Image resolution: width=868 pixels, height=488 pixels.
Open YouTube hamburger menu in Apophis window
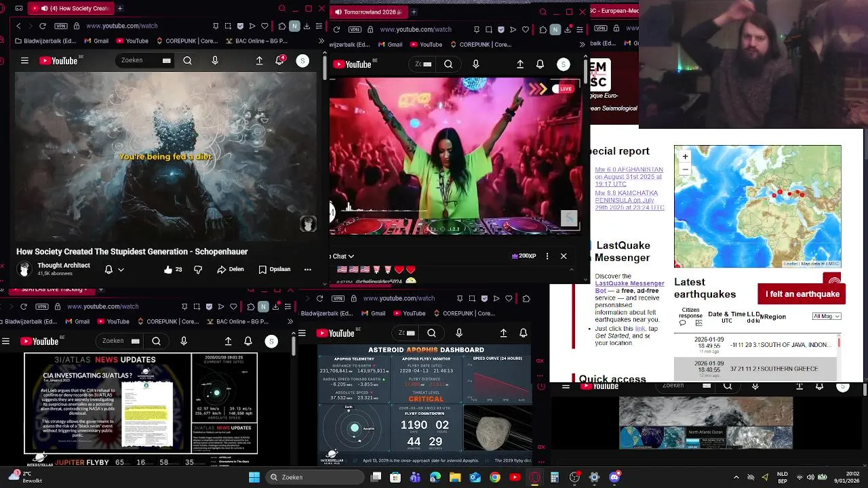[x=302, y=333]
